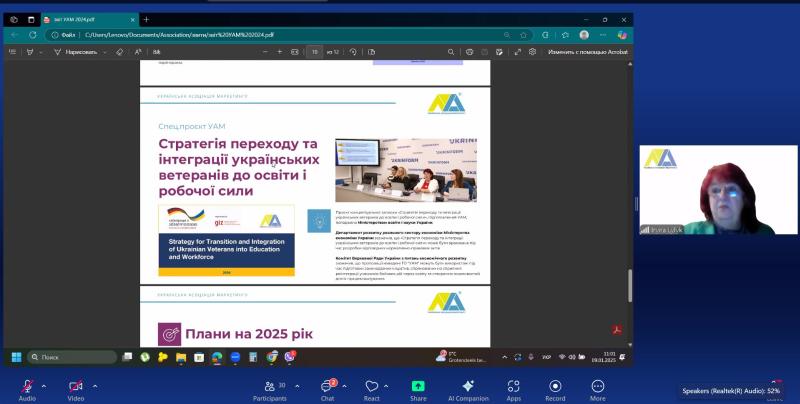Open the More options menu
The width and height of the screenshot is (800, 404).
pyautogui.click(x=598, y=386)
